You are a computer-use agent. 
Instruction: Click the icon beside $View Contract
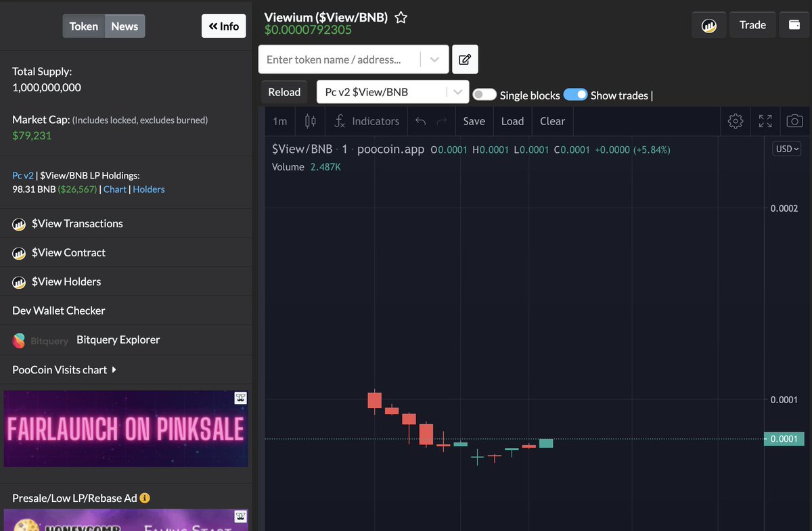pos(19,253)
